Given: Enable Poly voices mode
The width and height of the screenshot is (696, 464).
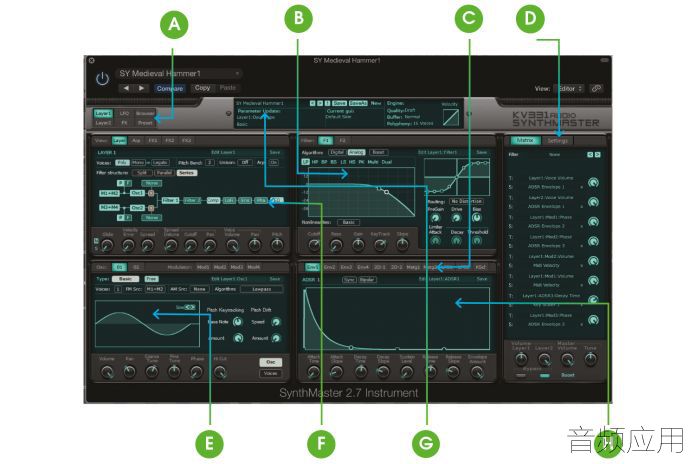Looking at the screenshot, I should pyautogui.click(x=123, y=163).
